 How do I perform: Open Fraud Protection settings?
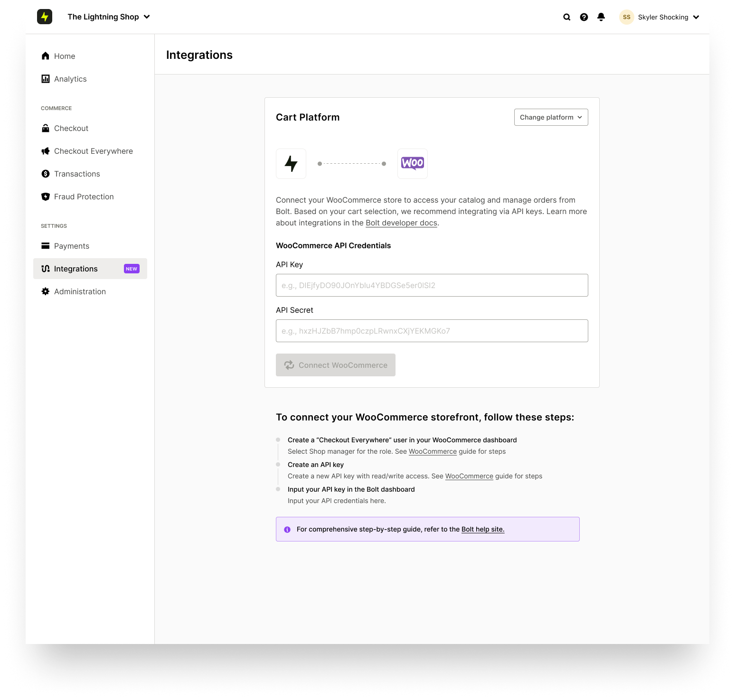click(90, 196)
